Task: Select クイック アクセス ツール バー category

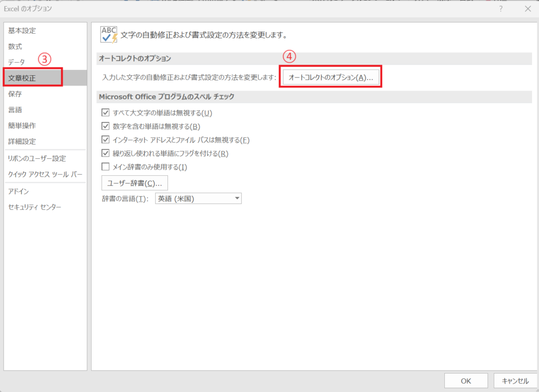Action: (45, 174)
